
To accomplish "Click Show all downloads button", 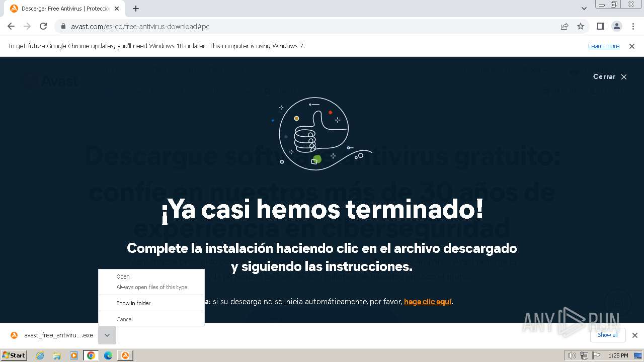I will (608, 335).
